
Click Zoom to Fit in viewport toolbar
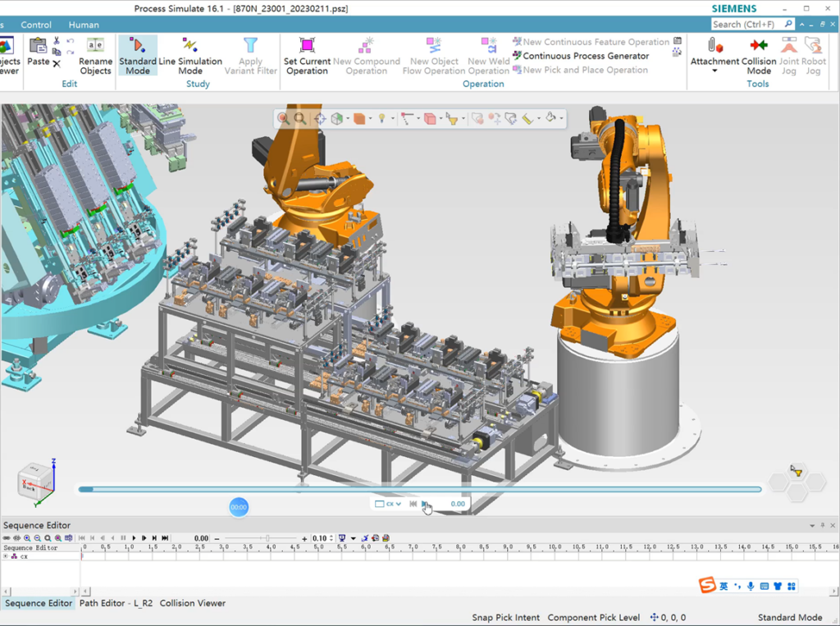click(301, 119)
